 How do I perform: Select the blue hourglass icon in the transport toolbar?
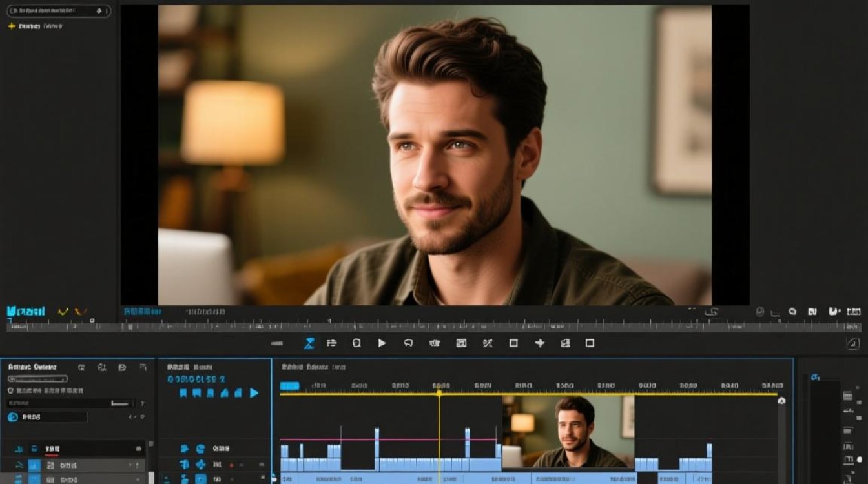[x=309, y=343]
